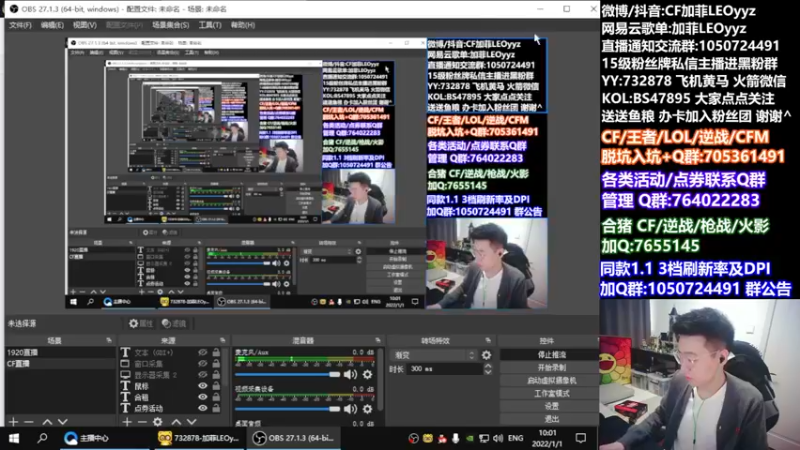Open the 场景集合(S) menu

tap(170, 24)
